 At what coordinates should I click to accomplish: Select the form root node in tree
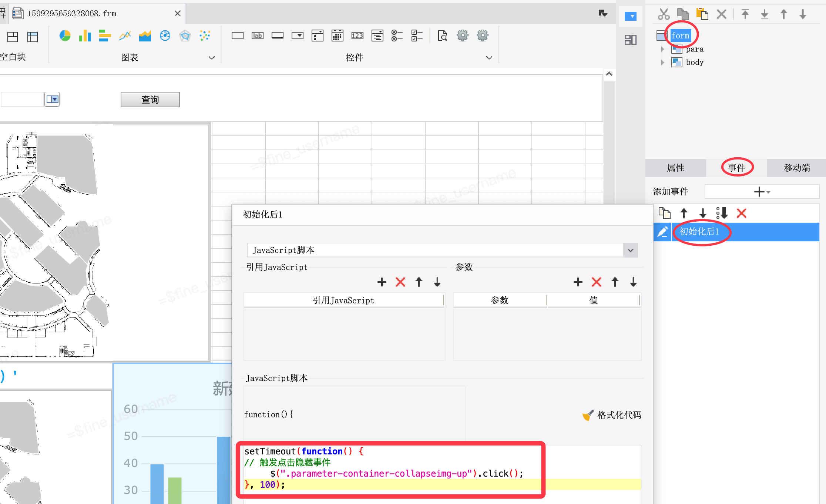coord(681,36)
